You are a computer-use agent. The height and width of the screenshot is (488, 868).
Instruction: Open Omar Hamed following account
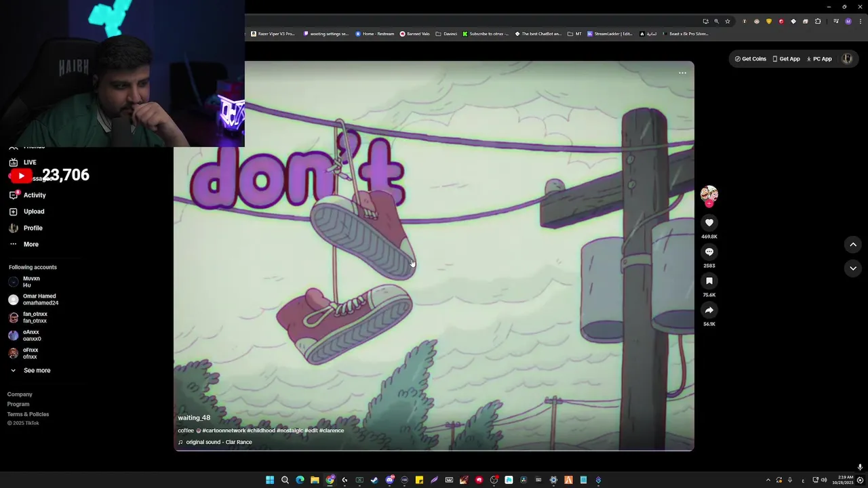pos(33,300)
